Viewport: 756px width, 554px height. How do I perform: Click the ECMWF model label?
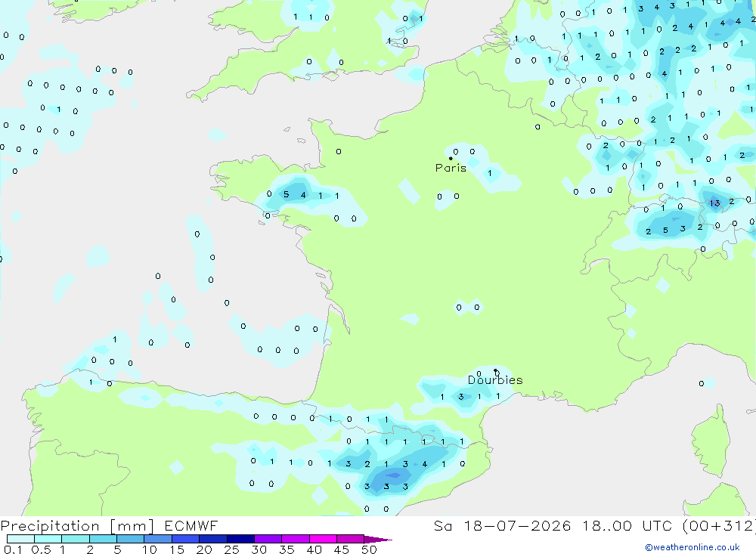tap(191, 525)
